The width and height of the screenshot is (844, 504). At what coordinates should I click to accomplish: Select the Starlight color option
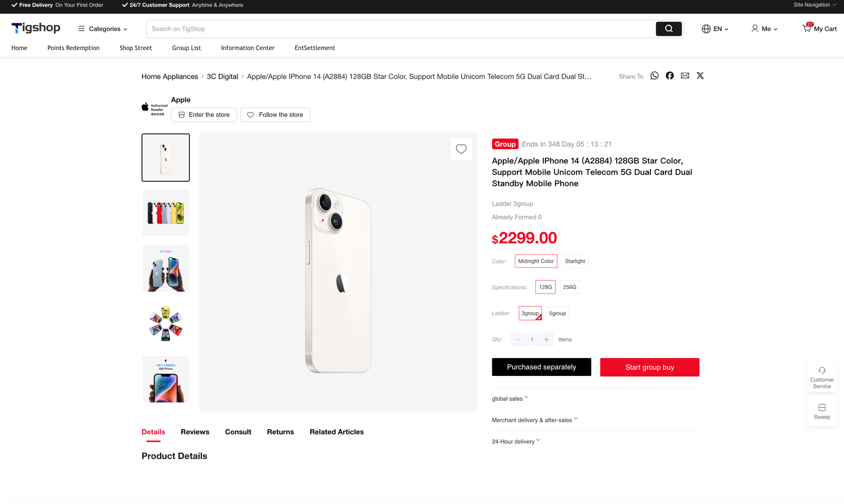click(x=574, y=261)
